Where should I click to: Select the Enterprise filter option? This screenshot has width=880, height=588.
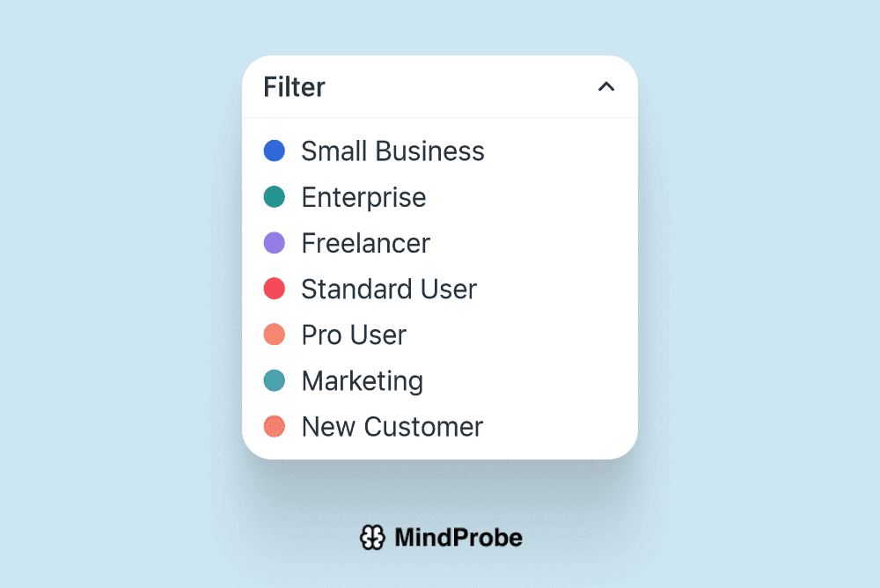tap(363, 197)
